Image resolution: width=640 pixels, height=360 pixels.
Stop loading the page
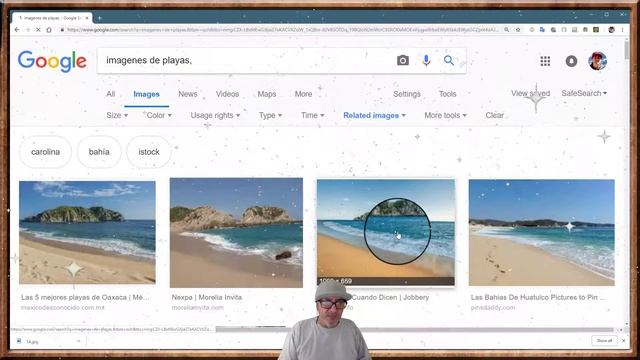pos(38,30)
